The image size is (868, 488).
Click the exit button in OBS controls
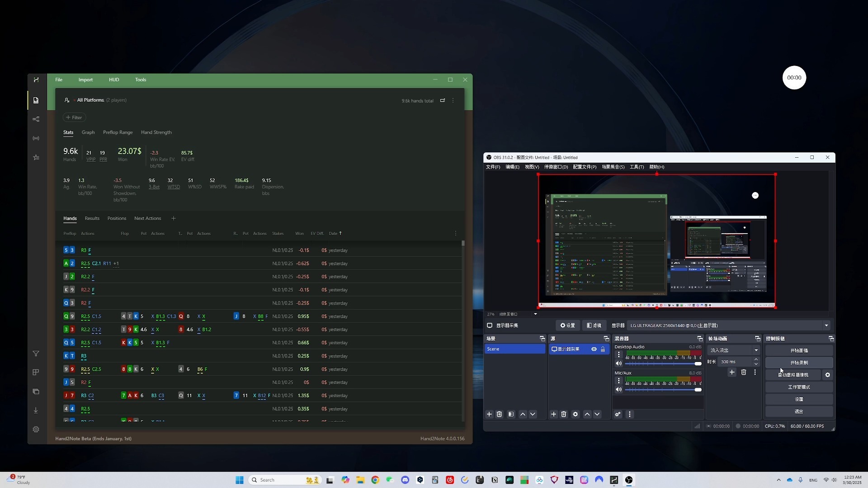click(799, 411)
